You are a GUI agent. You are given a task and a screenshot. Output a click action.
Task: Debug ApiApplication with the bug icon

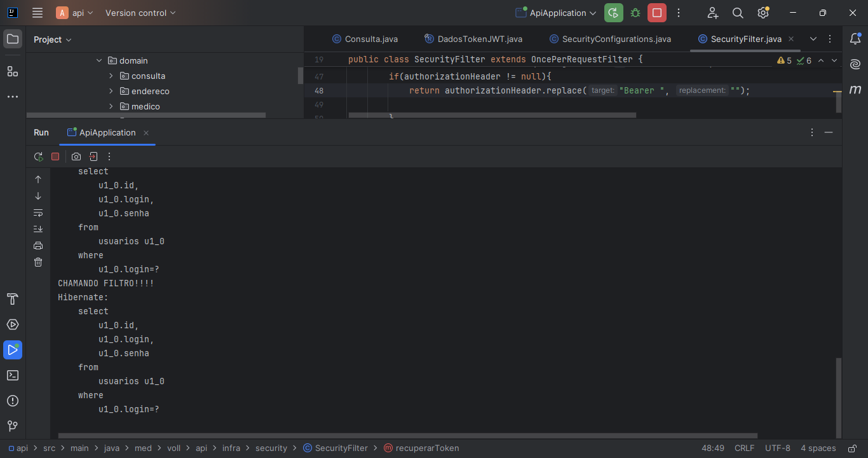click(635, 13)
